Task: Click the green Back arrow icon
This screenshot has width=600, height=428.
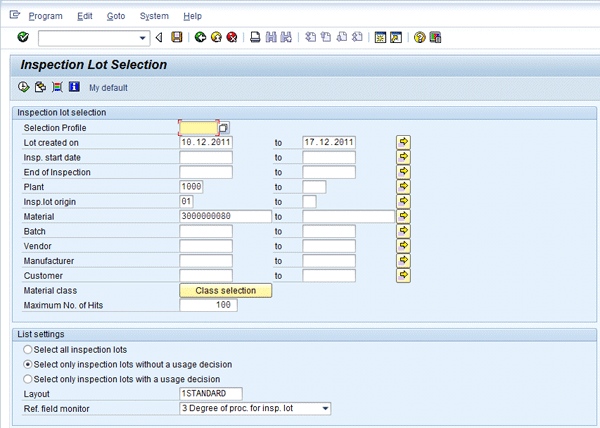Action: (200, 37)
